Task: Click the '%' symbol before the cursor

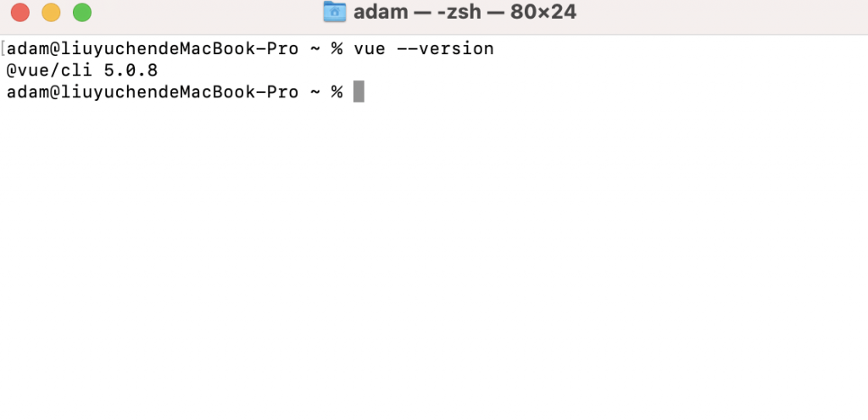Action: pos(337,92)
